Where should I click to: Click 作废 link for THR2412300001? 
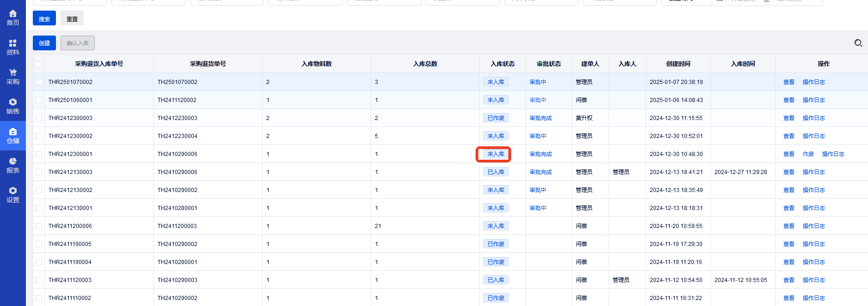[808, 154]
